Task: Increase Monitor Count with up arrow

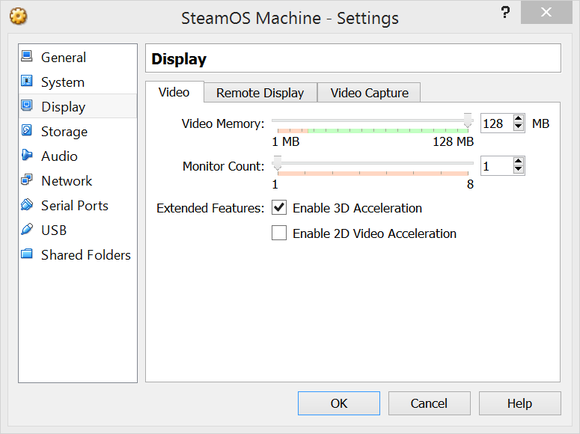Action: coord(519,161)
